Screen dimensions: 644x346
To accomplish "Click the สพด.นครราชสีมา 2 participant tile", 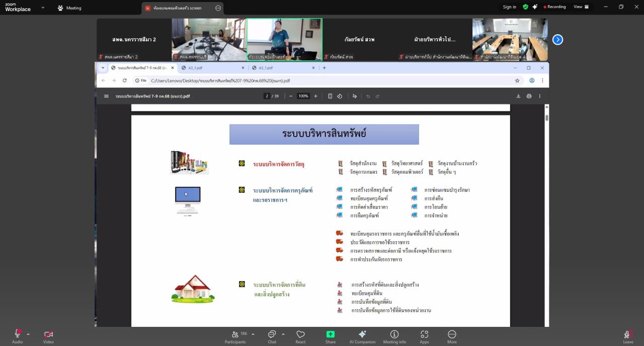I will click(x=134, y=40).
